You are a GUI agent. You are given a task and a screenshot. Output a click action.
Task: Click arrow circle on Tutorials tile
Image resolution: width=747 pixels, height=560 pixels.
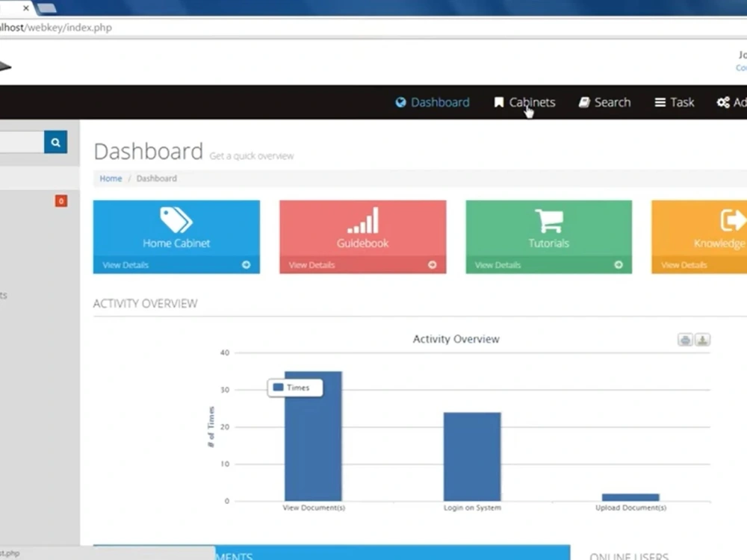619,265
